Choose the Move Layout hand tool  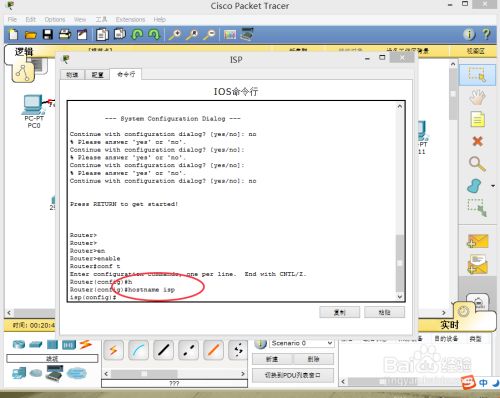(x=477, y=97)
